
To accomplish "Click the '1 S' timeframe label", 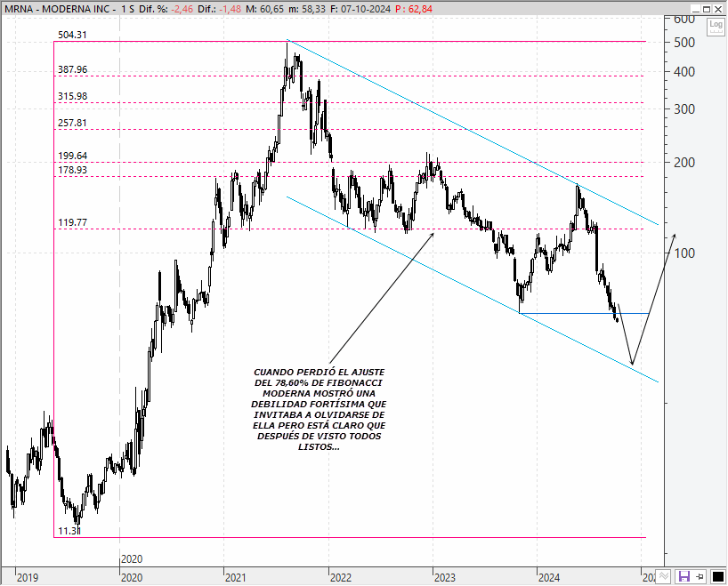I will tap(127, 9).
